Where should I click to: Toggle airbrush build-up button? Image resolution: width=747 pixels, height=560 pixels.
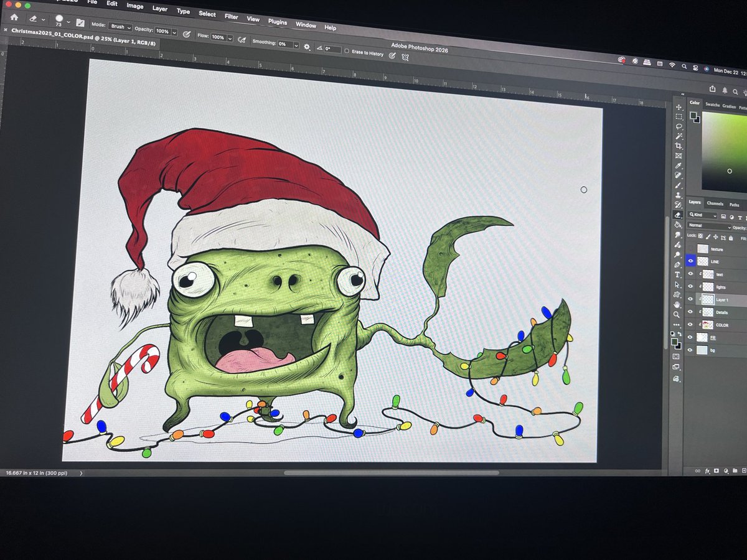click(x=242, y=40)
